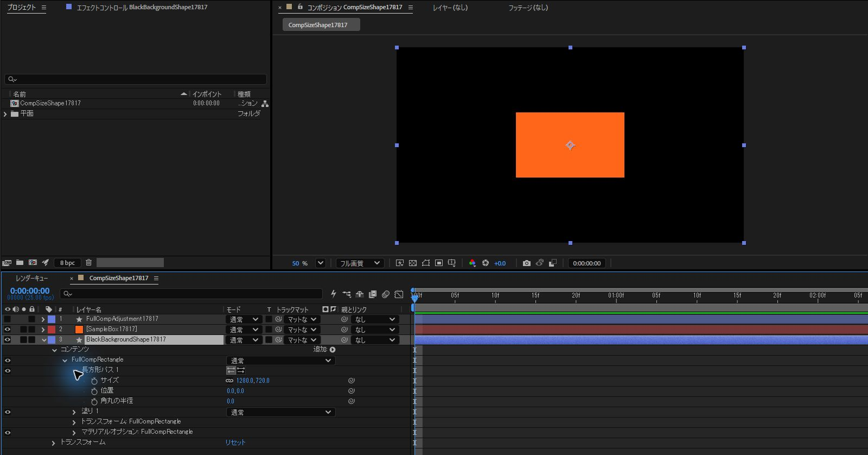Click the interpret footage icon in Project panel
This screenshot has height=455, width=868.
(x=7, y=263)
